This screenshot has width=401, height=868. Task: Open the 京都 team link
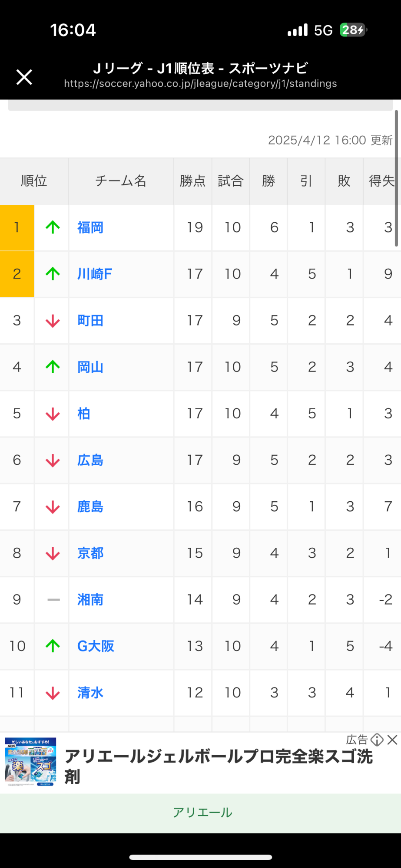pos(90,553)
